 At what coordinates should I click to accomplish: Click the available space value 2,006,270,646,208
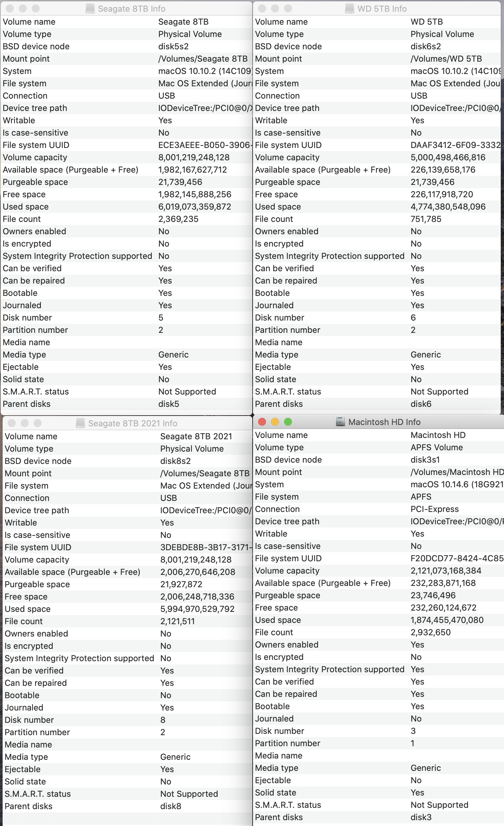[198, 572]
